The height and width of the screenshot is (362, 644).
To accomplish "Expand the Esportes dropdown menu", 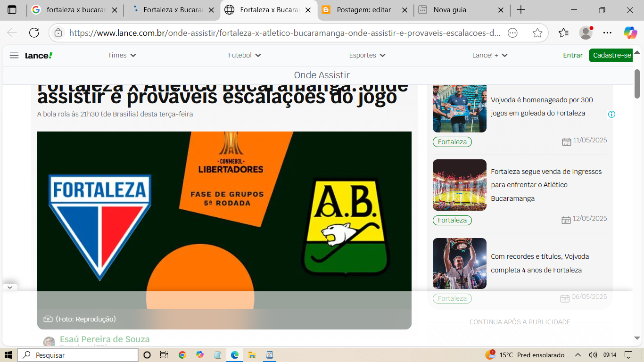I will tap(367, 55).
